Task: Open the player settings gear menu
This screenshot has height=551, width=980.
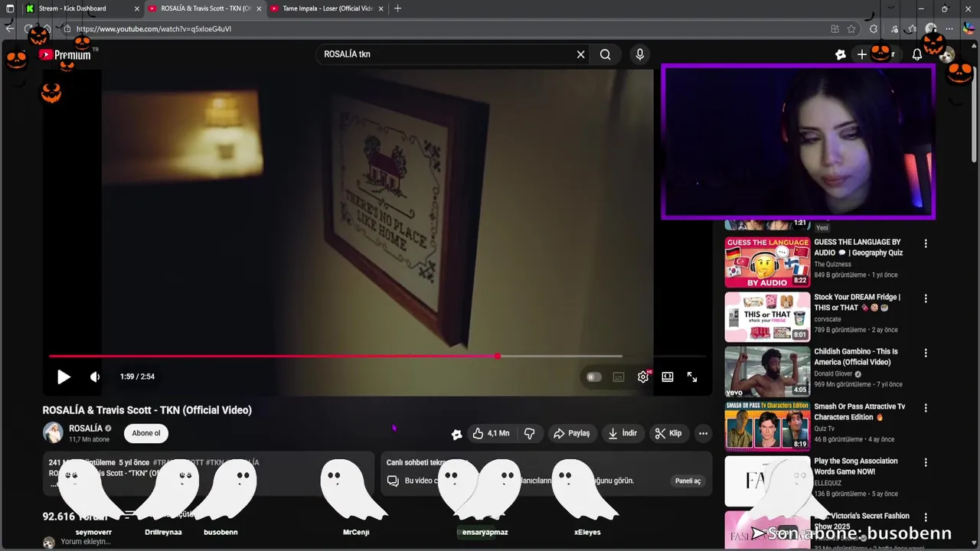Action: (643, 377)
